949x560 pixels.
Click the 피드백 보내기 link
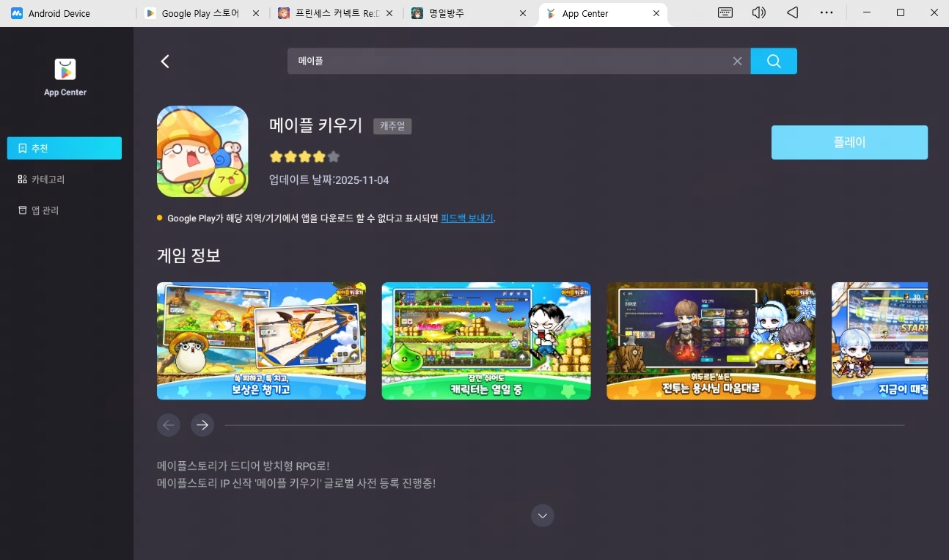466,218
